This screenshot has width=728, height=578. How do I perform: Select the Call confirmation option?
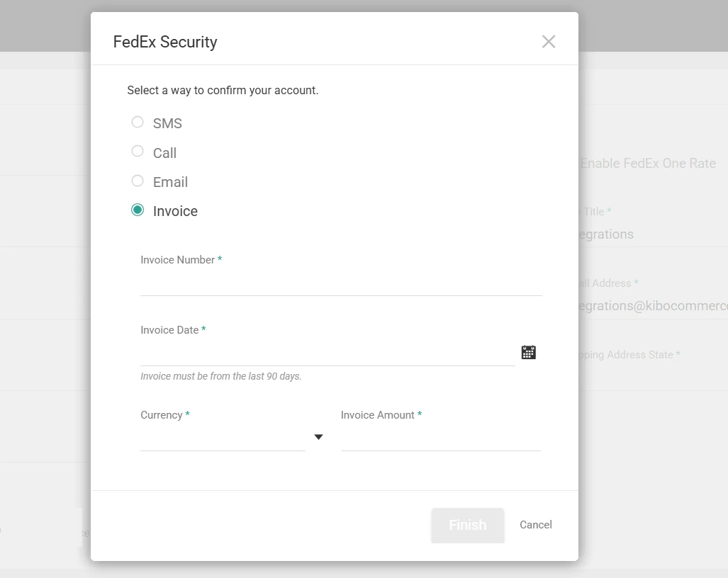tap(138, 151)
